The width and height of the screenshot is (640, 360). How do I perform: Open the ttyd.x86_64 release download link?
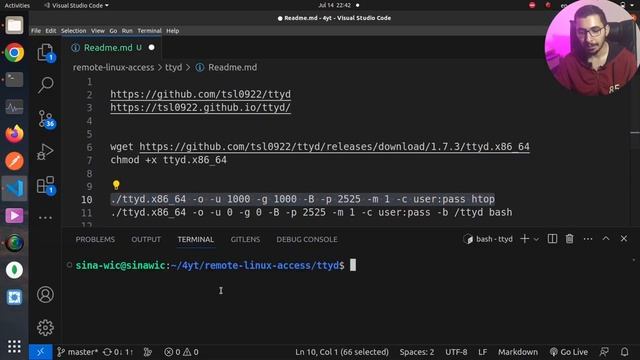coord(334,147)
